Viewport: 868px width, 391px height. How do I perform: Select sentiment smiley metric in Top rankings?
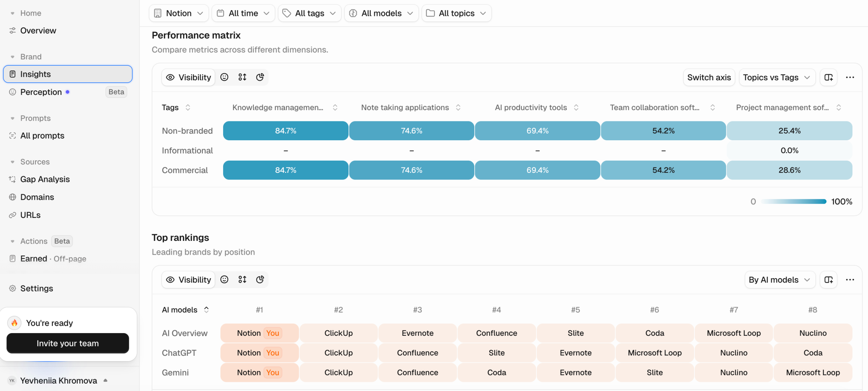tap(224, 280)
